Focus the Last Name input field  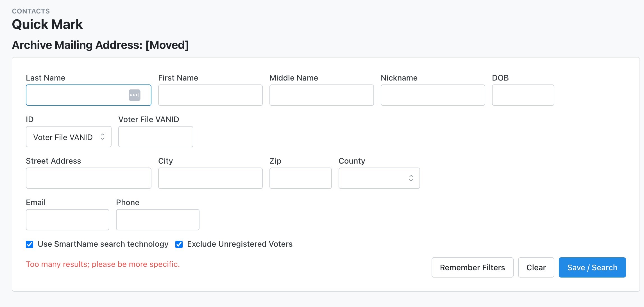tap(76, 95)
